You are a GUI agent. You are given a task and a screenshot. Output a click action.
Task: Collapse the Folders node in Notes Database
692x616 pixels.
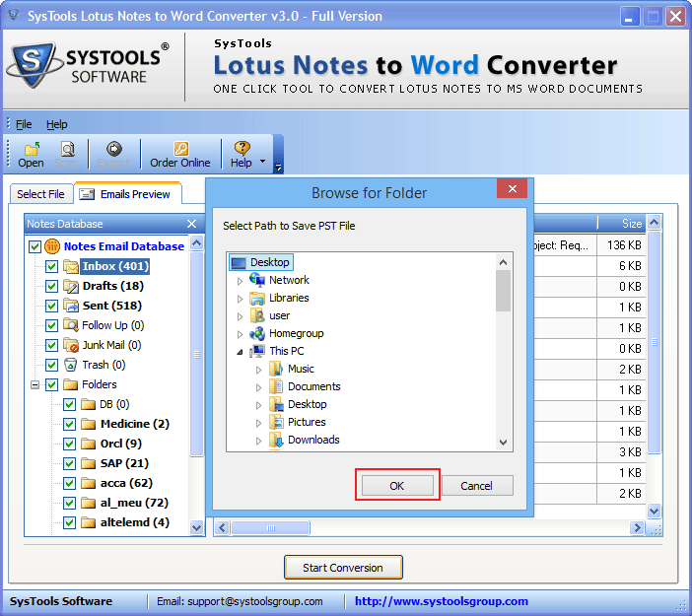coord(35,384)
